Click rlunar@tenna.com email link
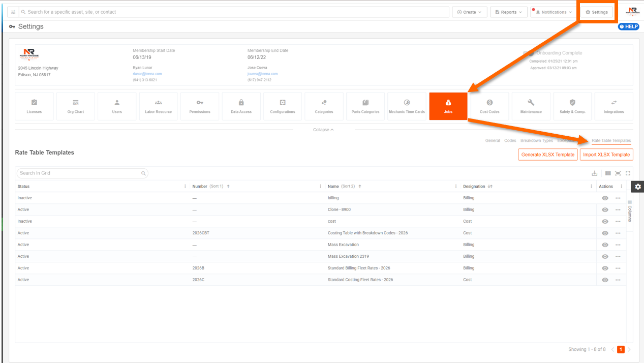Screen dimensions: 644x363 [147, 74]
